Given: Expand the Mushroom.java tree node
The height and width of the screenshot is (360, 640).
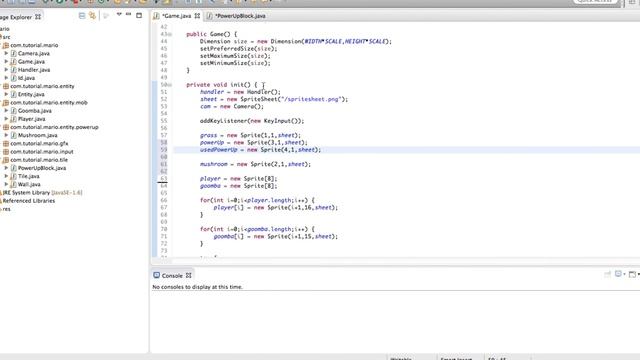Looking at the screenshot, I should pos(6,135).
